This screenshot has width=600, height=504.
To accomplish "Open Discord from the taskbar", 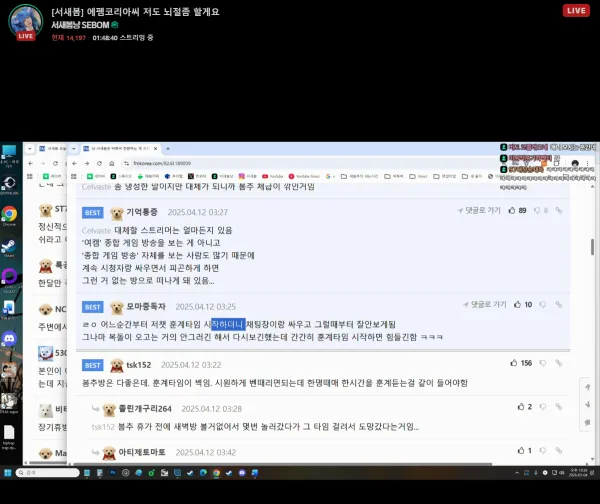I will pos(242,473).
